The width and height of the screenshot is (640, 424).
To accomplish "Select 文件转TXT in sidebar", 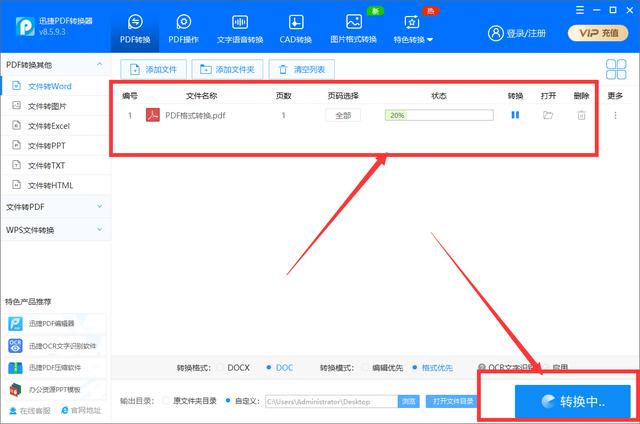I will 56,165.
